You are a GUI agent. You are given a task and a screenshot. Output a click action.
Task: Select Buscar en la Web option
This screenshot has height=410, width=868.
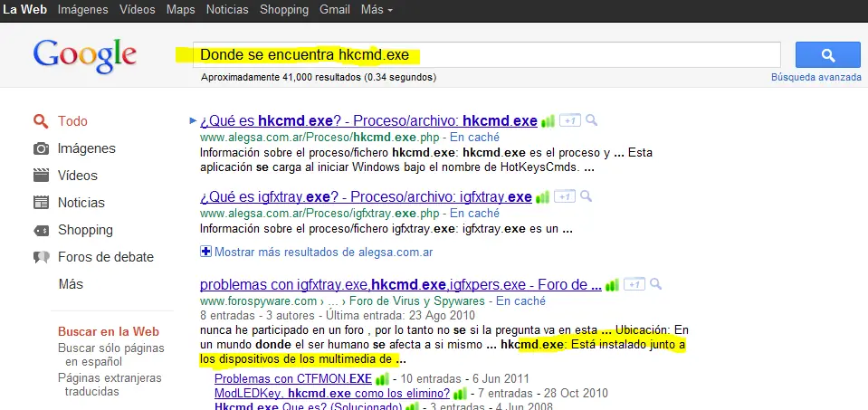(x=109, y=331)
